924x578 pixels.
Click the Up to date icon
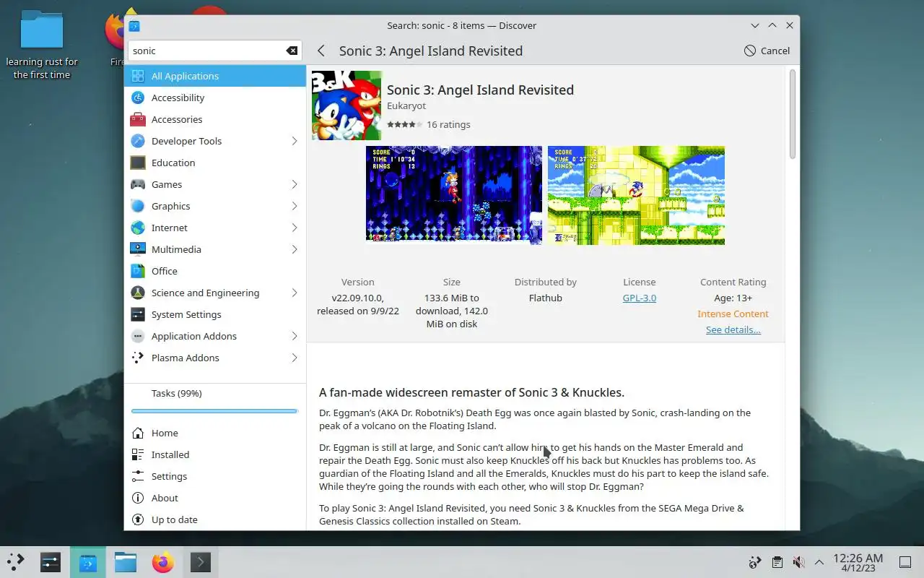(138, 519)
